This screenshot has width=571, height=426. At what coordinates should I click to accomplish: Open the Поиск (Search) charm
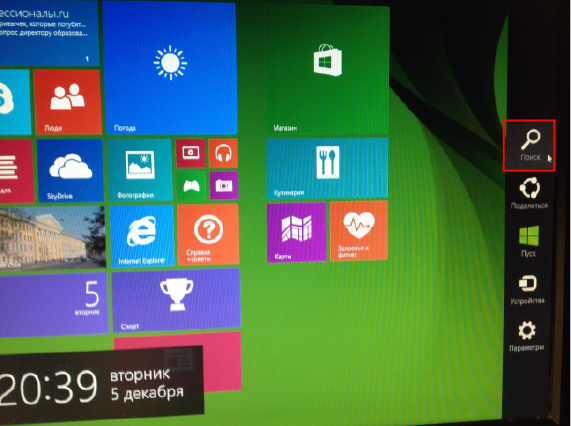pyautogui.click(x=529, y=146)
